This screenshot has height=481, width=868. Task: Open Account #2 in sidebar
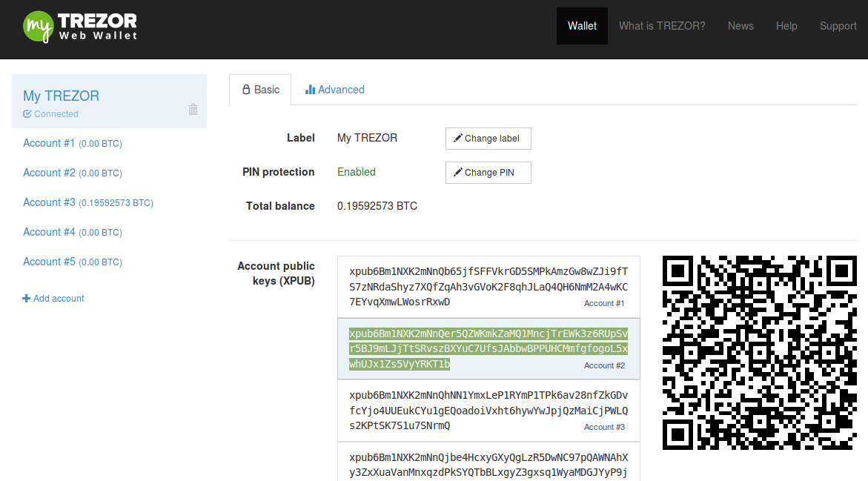[73, 173]
